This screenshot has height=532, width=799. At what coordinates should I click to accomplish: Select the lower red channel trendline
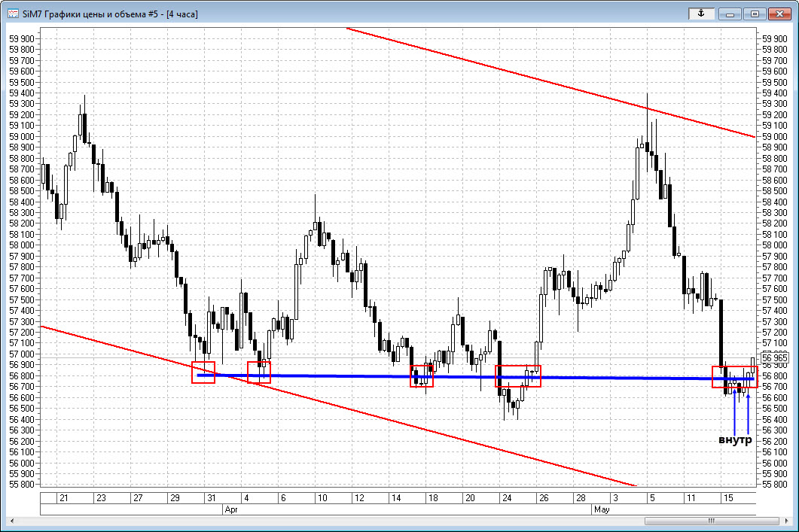(x=377, y=417)
